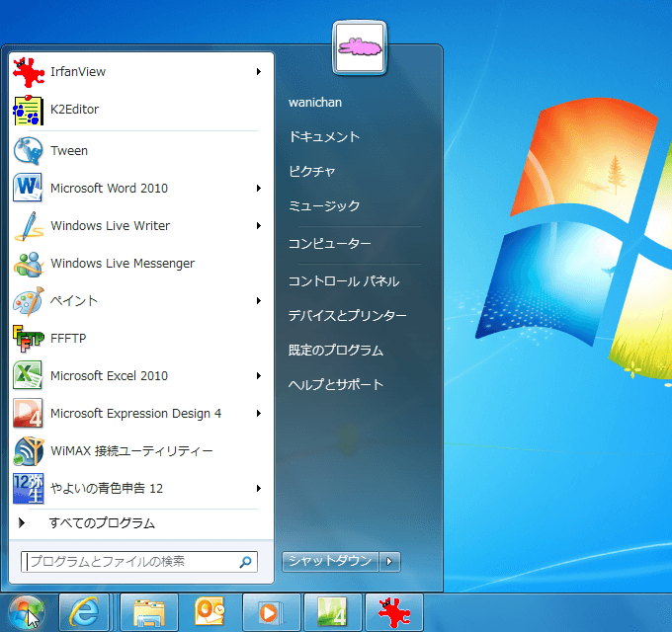672x632 pixels.
Task: Open the WiMAX connection utility icon
Action: [29, 451]
